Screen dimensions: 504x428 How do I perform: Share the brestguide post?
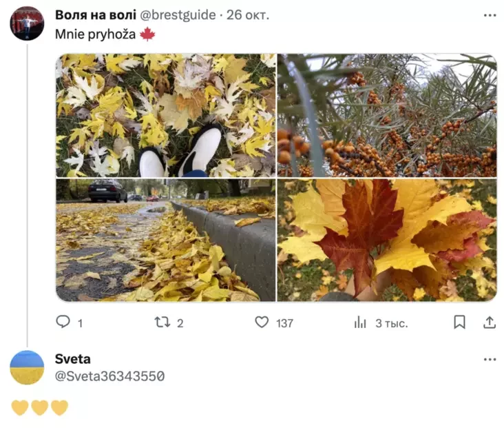(x=489, y=322)
